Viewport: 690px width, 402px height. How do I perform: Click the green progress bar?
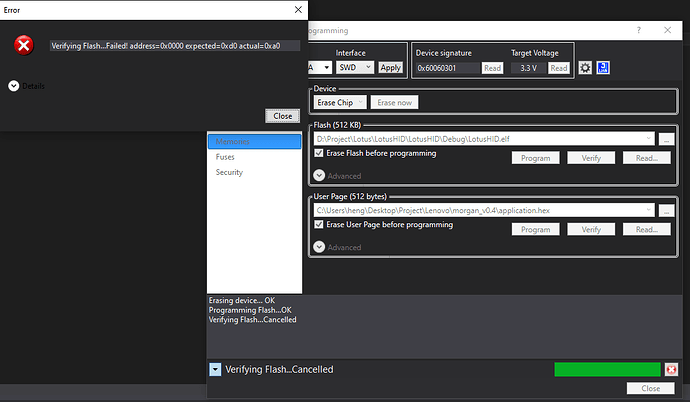[x=607, y=370]
